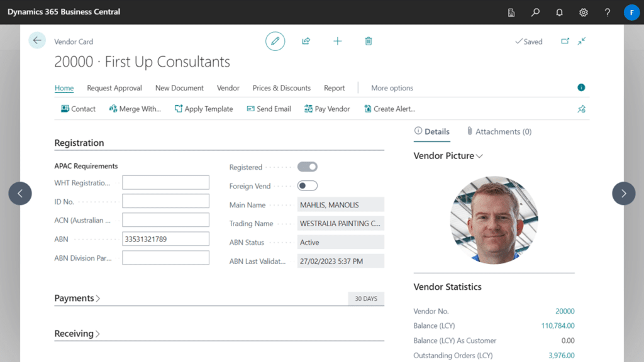Run the Pay Vendor action
The width and height of the screenshot is (644, 362).
[x=327, y=108]
